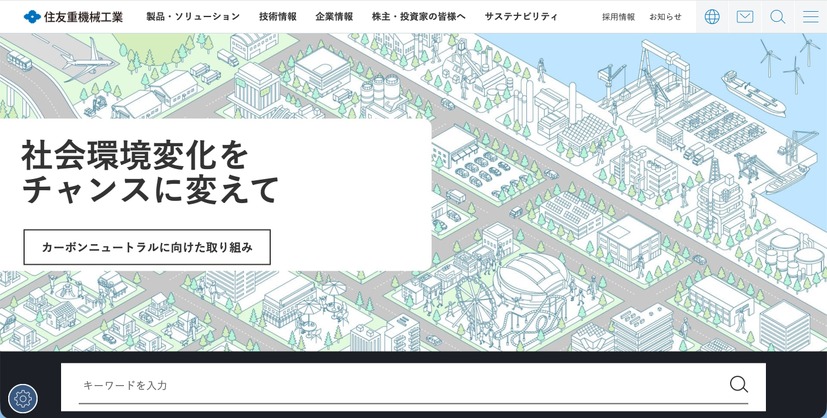The height and width of the screenshot is (418, 827).
Task: Click the 社会環境変化をチャンスに変えて headline
Action: pyautogui.click(x=149, y=172)
